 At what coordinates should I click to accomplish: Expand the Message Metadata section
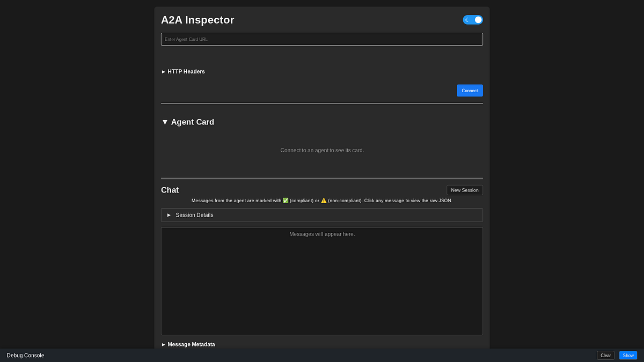[191, 344]
